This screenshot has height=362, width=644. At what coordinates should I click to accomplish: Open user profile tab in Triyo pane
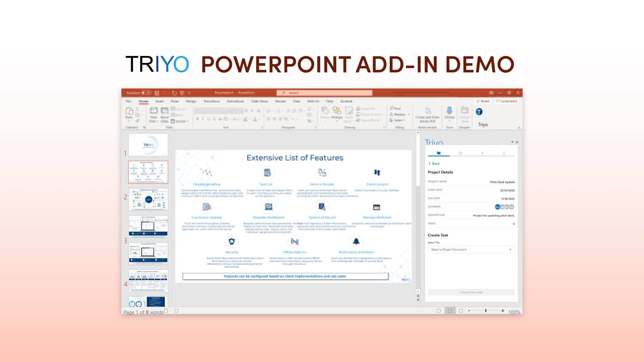pos(504,153)
